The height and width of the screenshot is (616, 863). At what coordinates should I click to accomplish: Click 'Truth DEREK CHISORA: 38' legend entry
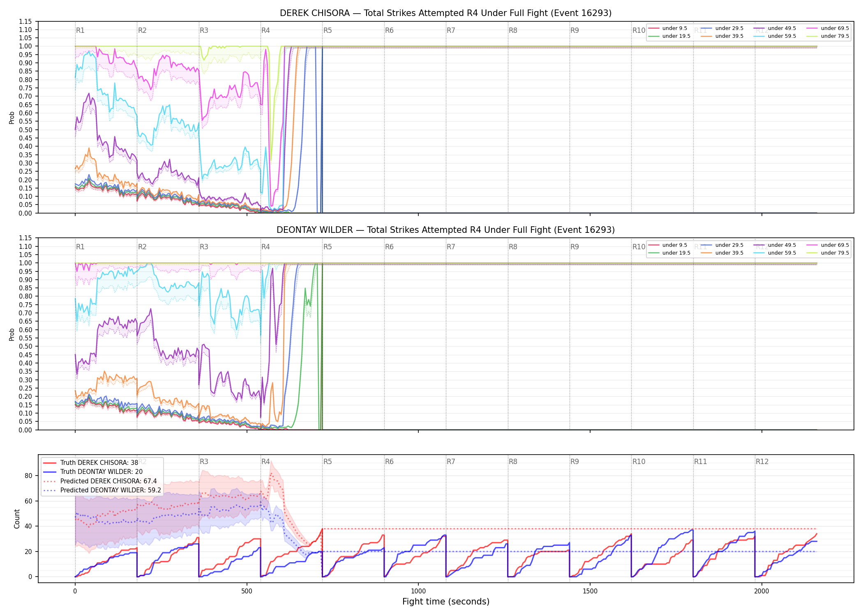90,463
